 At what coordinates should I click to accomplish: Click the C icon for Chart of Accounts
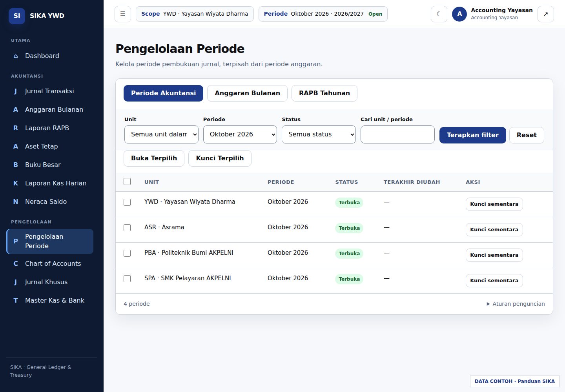pyautogui.click(x=16, y=264)
